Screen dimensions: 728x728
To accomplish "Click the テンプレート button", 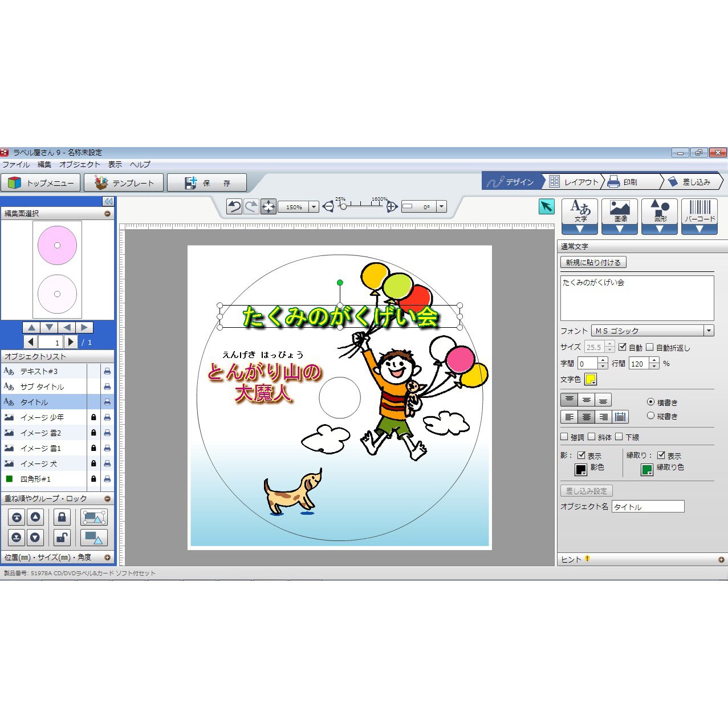I will [x=124, y=183].
